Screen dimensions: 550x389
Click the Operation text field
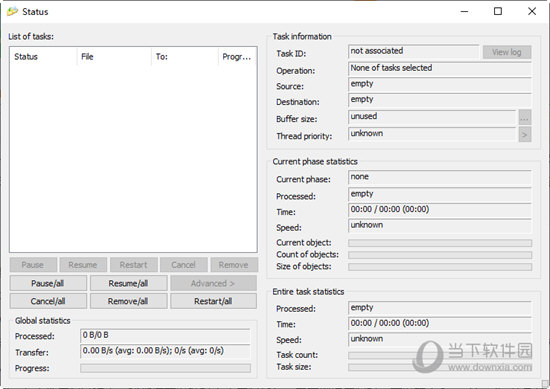[440, 68]
